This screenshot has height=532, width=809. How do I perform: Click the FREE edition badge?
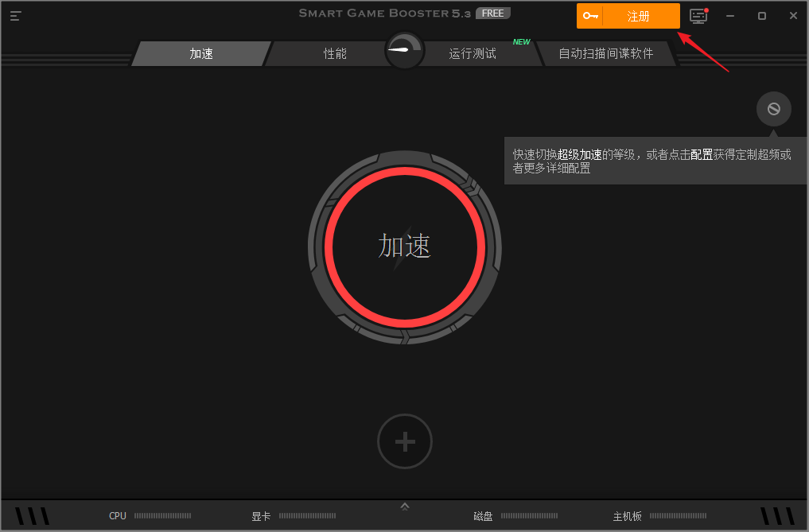click(492, 14)
